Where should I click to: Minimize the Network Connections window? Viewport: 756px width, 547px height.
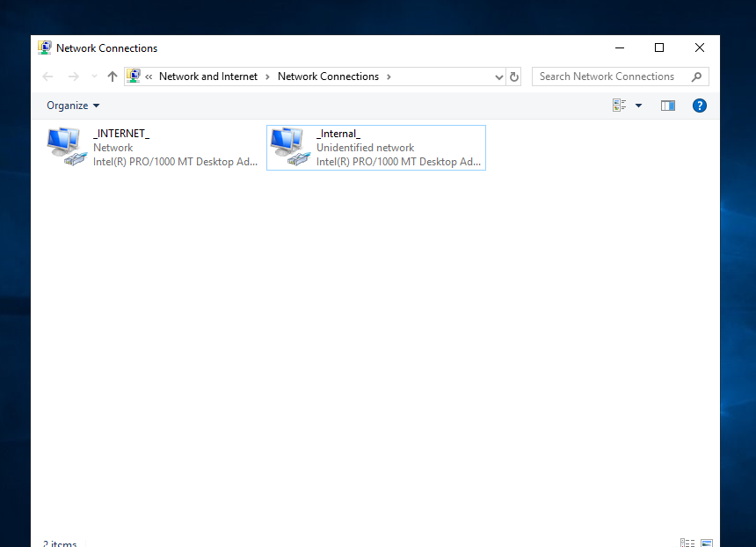[620, 47]
